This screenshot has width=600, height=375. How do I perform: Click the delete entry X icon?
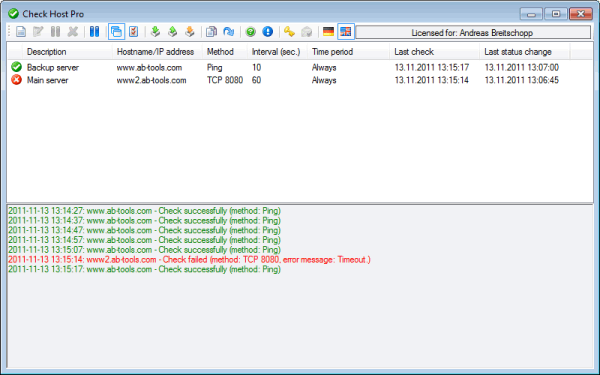(73, 31)
